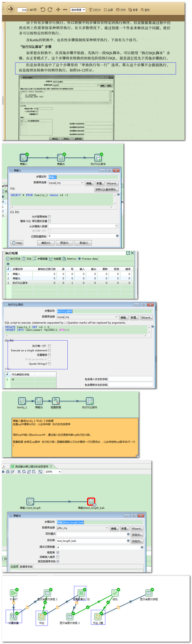The width and height of the screenshot is (192, 644).
Task: Select the 执行SQL脚本 row in step metrics
Action: click(70, 283)
